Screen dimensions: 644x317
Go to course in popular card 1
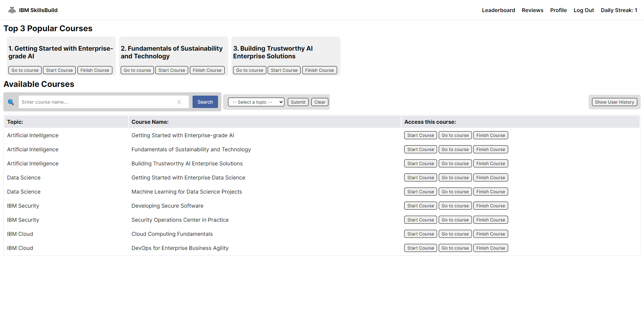[x=25, y=70]
